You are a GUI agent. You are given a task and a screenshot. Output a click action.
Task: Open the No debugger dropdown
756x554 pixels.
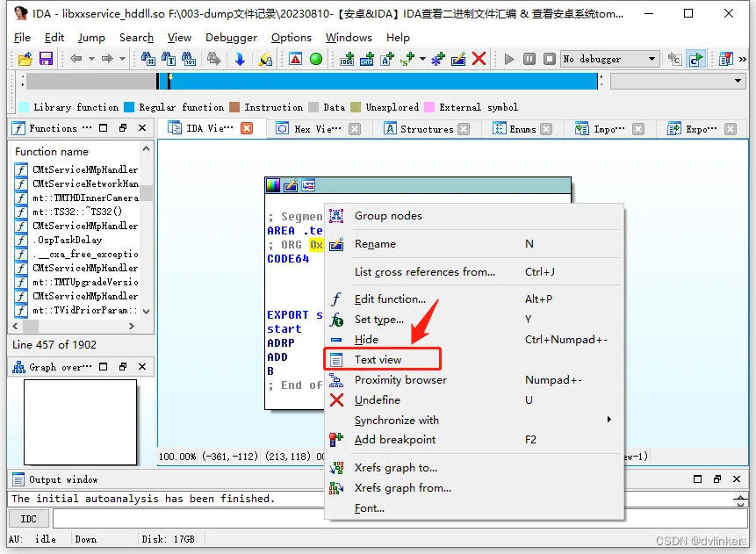610,59
